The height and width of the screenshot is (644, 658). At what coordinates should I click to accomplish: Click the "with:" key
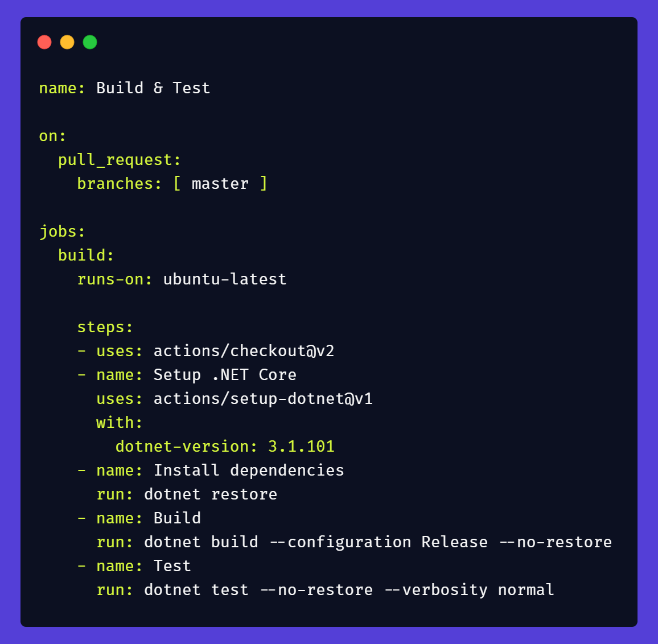[x=120, y=423]
